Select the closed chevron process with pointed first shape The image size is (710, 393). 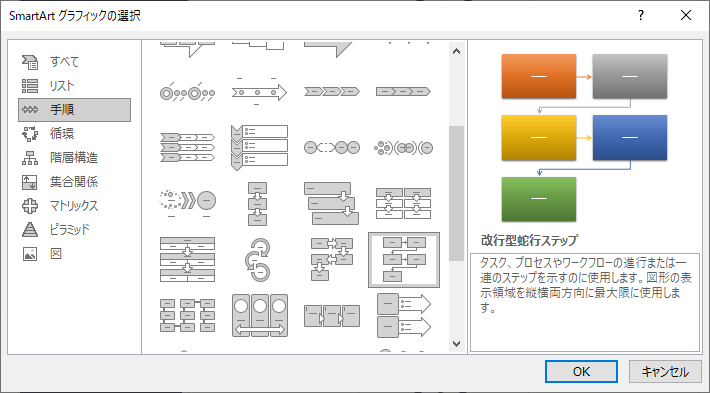331,92
